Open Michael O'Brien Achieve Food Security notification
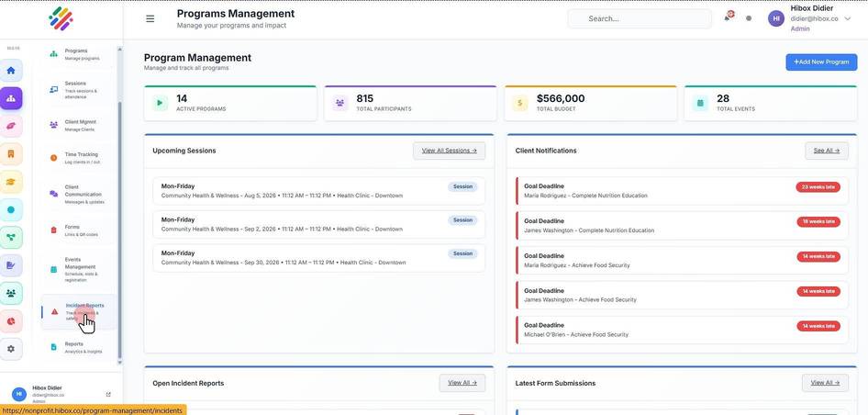 pos(682,331)
